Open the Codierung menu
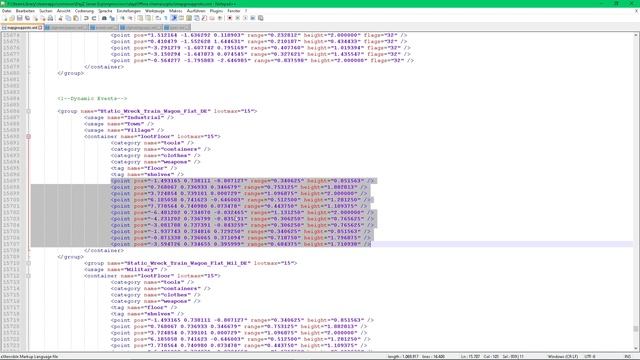Screen dimensions: 640x360 (84, 11)
